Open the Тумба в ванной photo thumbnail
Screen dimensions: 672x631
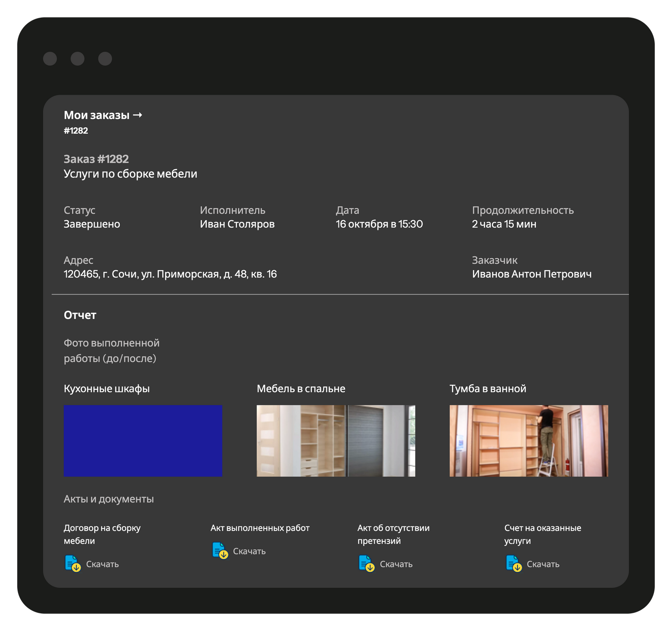coord(529,441)
